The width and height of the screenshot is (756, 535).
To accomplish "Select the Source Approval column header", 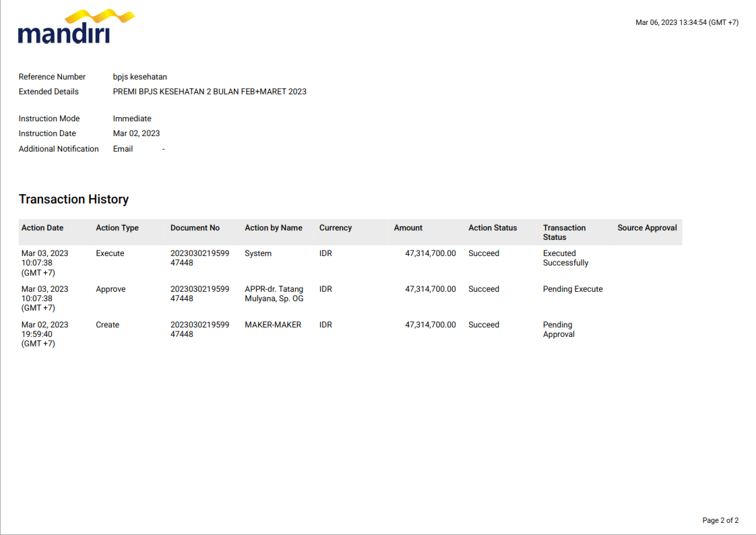I will 647,228.
